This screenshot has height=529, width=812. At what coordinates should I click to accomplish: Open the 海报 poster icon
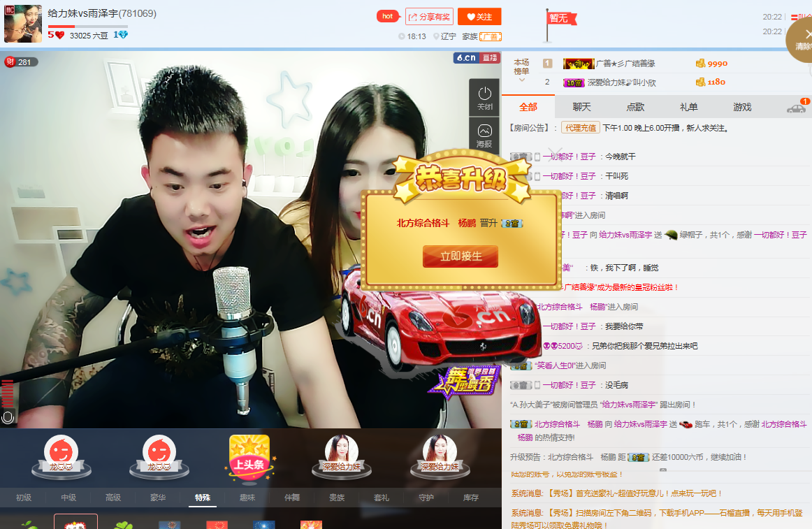pyautogui.click(x=485, y=136)
